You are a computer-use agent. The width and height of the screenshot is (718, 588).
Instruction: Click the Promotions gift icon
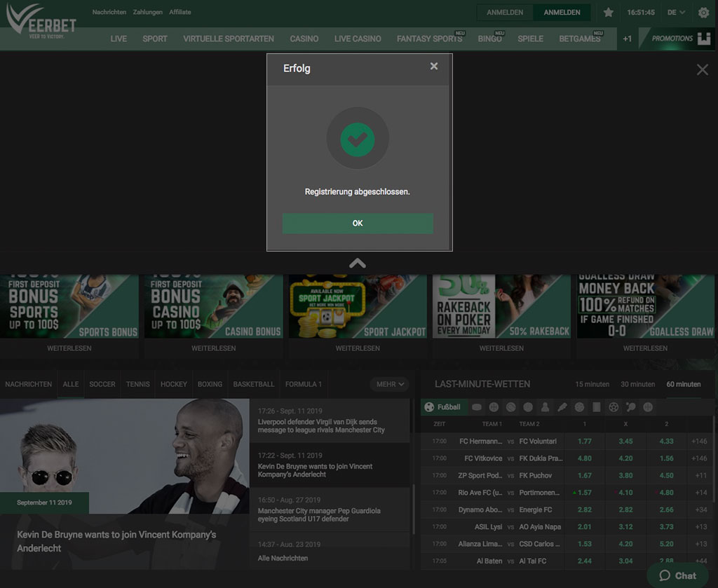click(704, 39)
